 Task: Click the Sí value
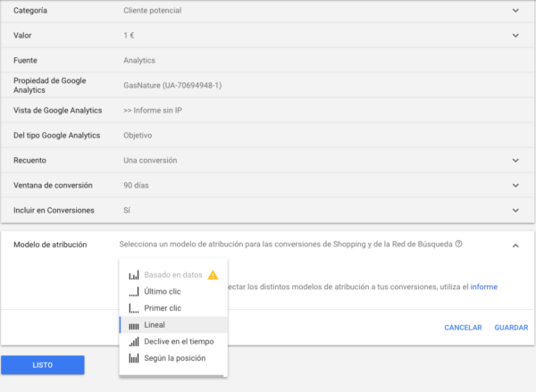(127, 210)
